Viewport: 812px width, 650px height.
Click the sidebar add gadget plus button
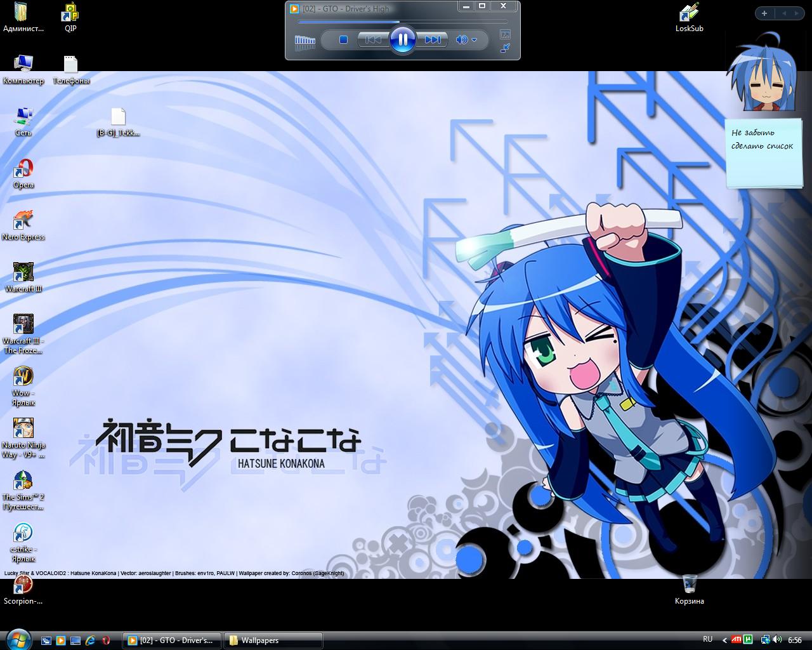tap(764, 13)
